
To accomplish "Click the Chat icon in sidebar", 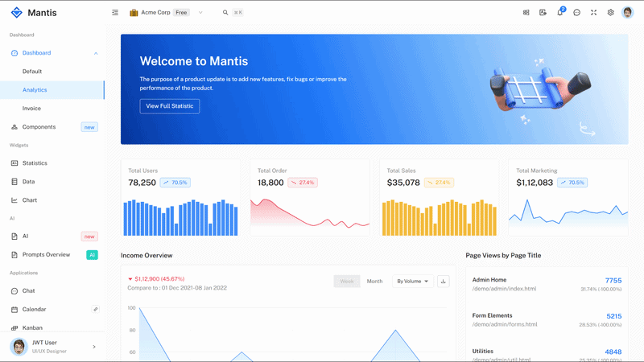I will (14, 290).
